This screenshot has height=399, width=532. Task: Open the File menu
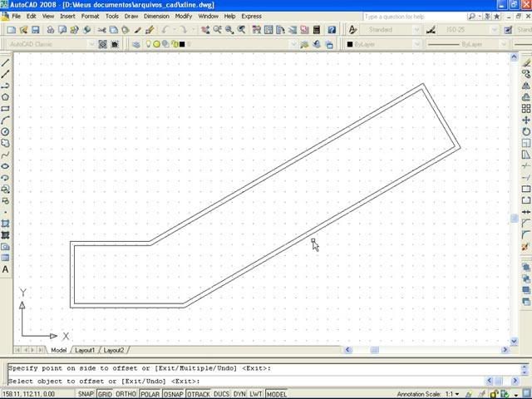pos(17,17)
